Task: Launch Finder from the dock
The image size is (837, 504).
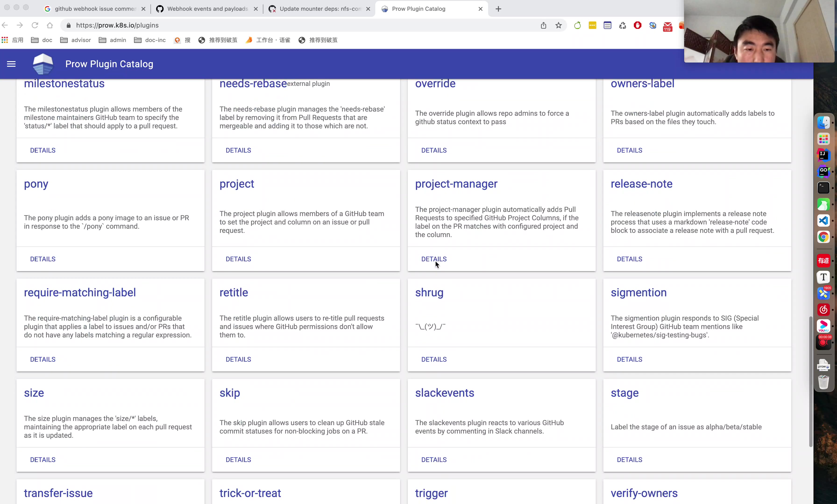Action: [x=823, y=122]
